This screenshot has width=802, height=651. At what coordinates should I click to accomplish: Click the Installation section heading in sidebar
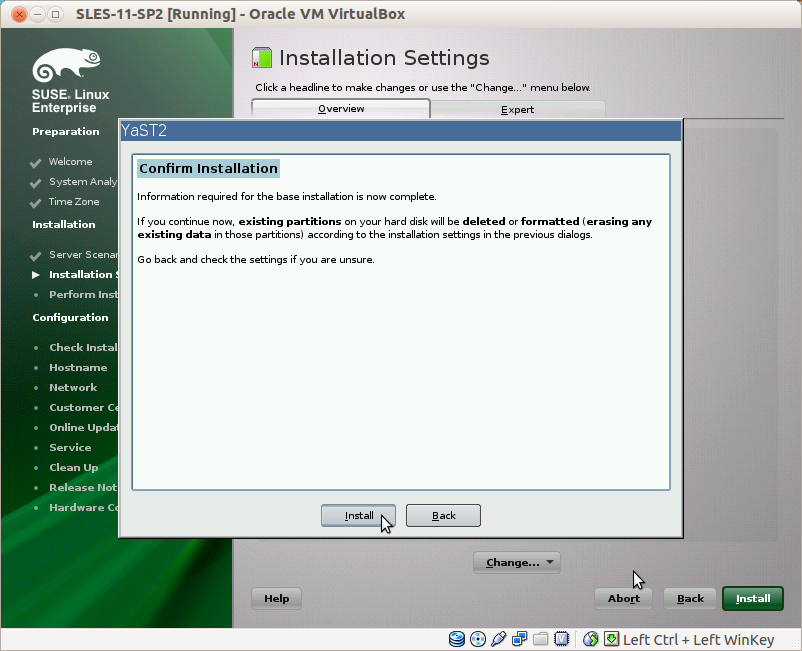[x=63, y=225]
